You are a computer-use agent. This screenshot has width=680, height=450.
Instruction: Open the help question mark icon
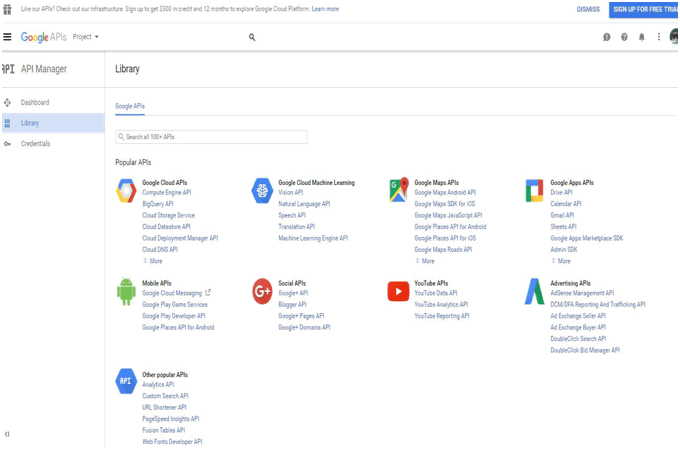tap(624, 37)
